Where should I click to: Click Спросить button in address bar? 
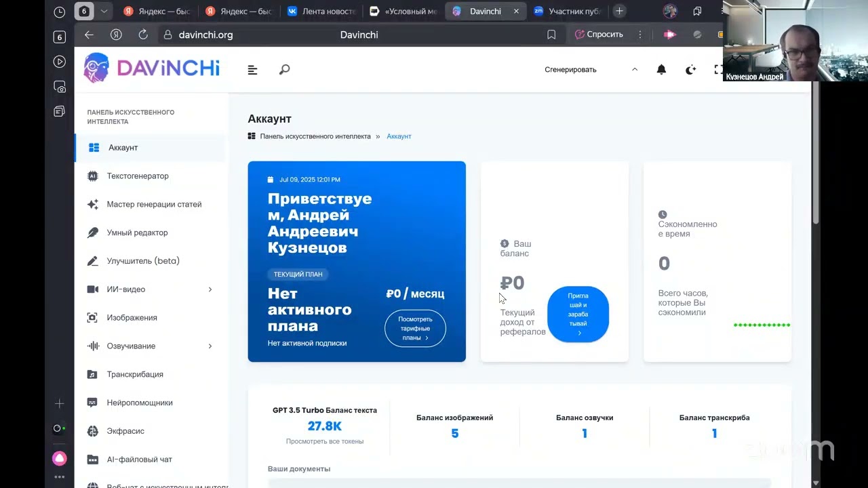(599, 35)
